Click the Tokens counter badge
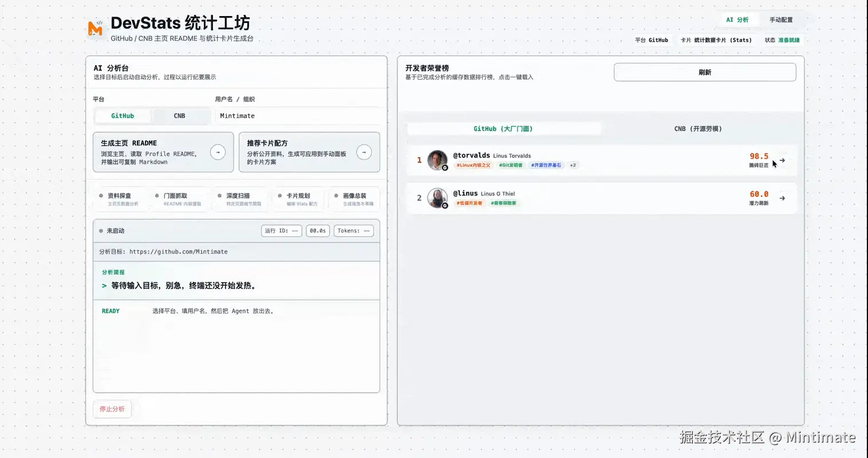Screen dimensions: 868x458 pos(354,231)
